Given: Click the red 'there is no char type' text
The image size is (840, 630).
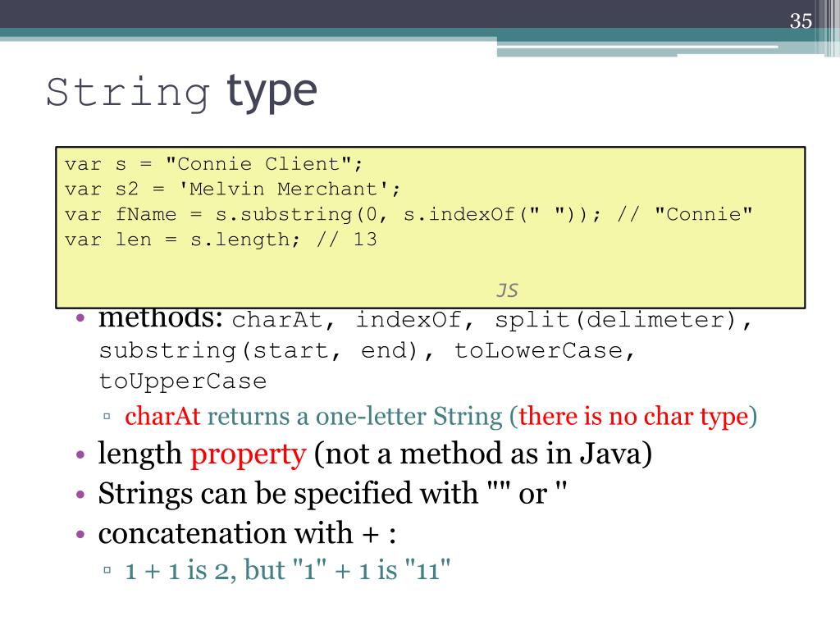Looking at the screenshot, I should point(633,417).
